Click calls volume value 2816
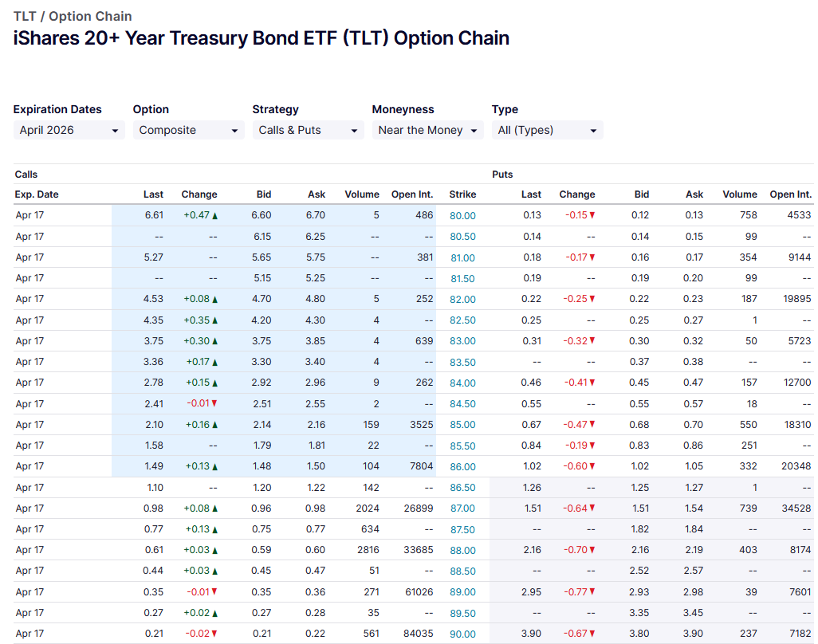818x644 pixels. pos(368,550)
